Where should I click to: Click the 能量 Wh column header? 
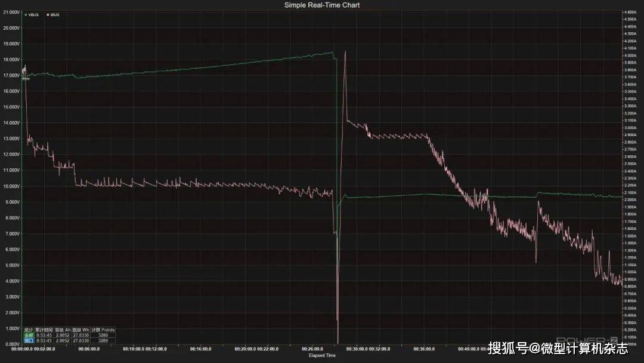click(81, 330)
